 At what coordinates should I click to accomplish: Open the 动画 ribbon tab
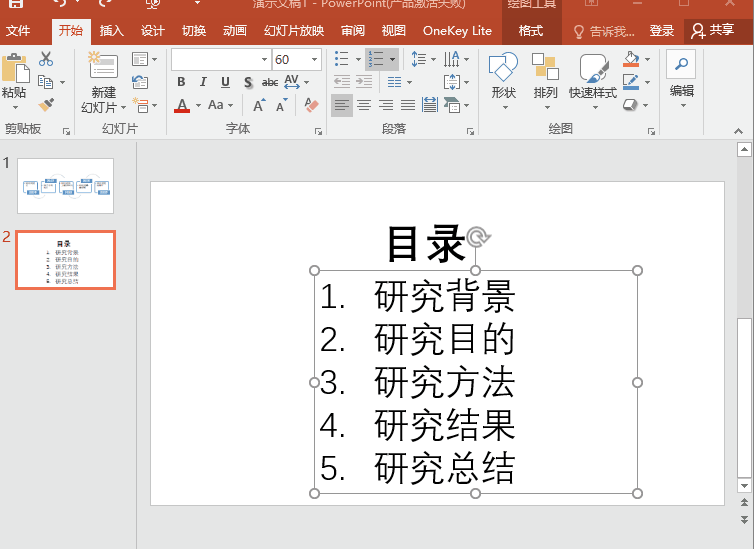(x=235, y=31)
